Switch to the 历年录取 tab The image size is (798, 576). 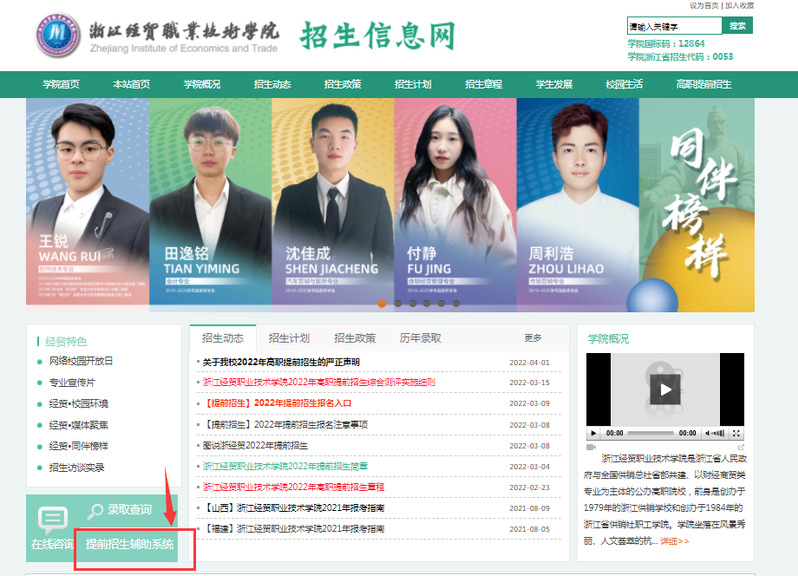[420, 338]
